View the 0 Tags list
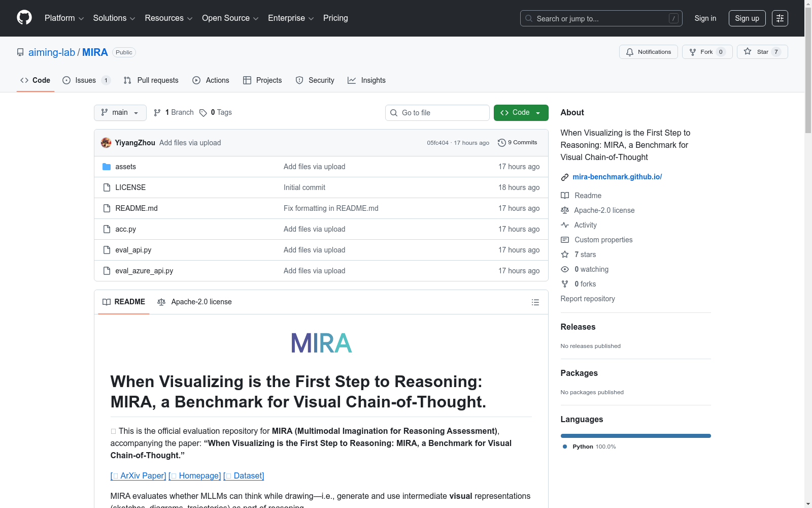The image size is (812, 508). point(216,113)
